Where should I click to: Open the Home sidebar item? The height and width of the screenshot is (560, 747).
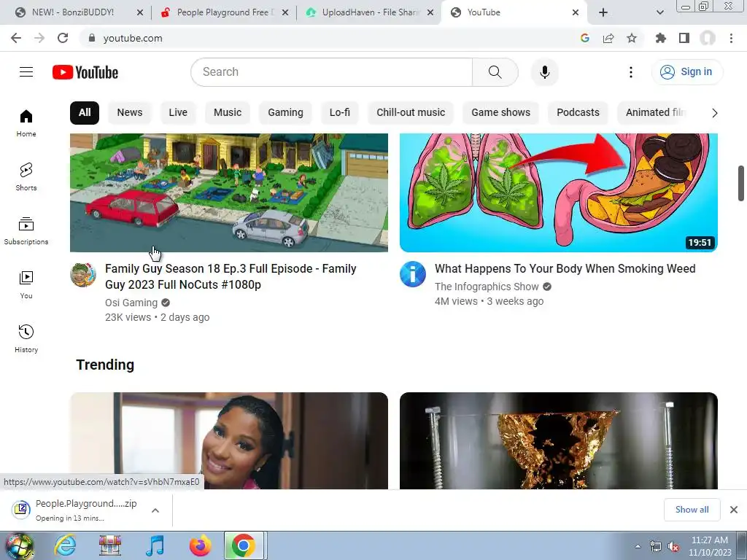(26, 123)
